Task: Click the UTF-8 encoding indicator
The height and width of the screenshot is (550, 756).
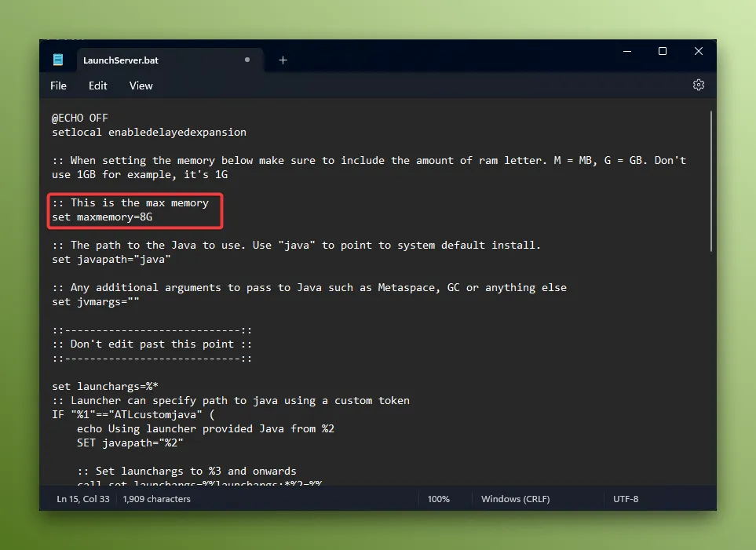Action: click(x=626, y=498)
